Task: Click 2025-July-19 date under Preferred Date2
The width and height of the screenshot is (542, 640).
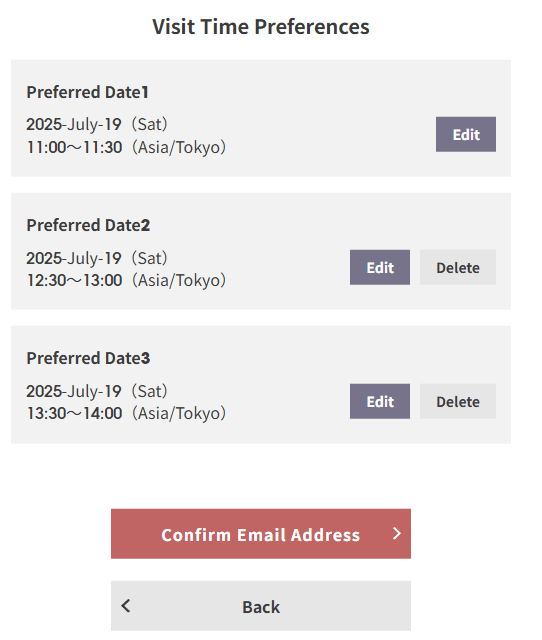Action: pos(74,258)
